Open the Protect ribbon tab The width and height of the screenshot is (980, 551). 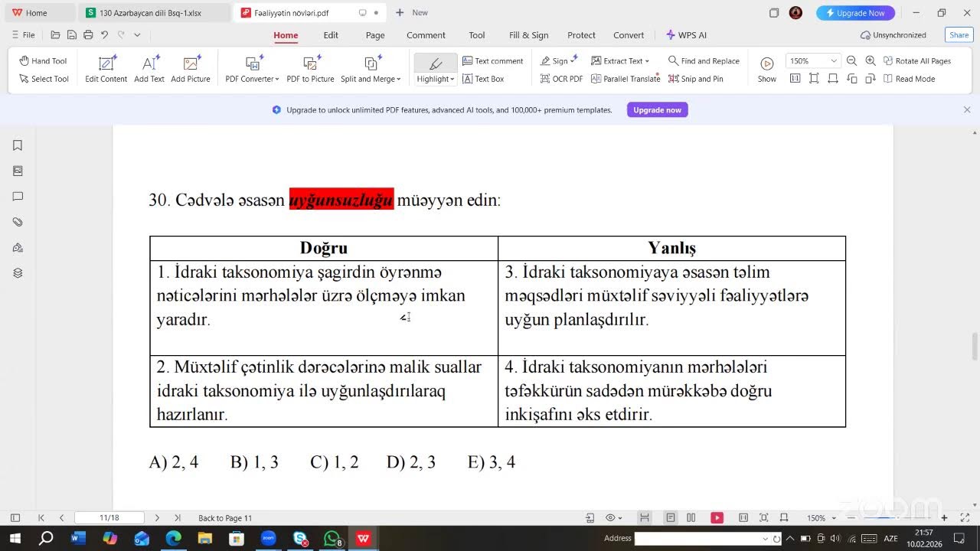pyautogui.click(x=581, y=35)
